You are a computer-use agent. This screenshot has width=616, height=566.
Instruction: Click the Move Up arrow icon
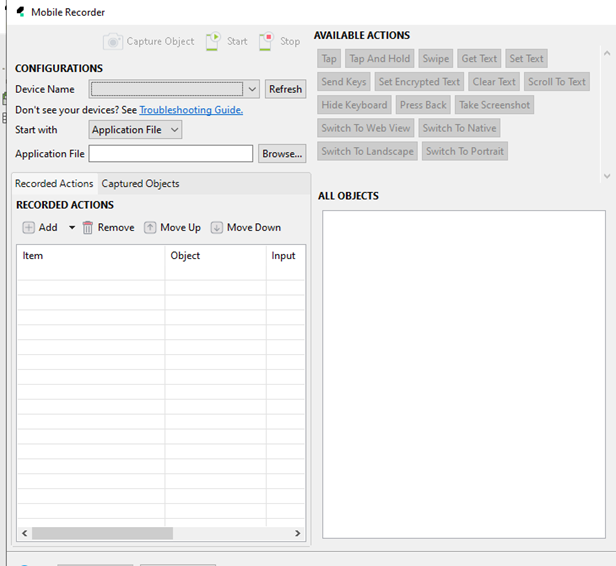click(x=150, y=227)
